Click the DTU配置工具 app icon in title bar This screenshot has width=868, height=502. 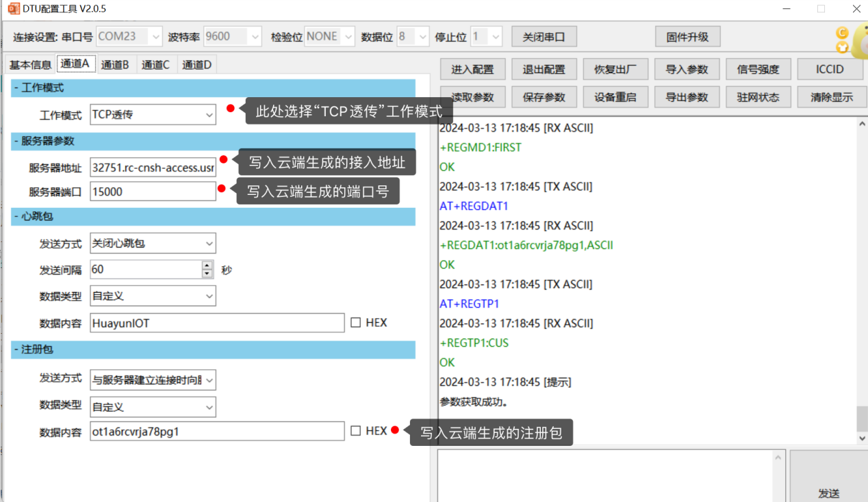(13, 9)
